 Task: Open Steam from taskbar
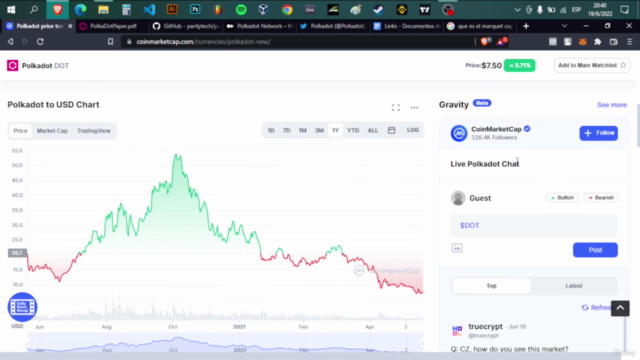379,9
